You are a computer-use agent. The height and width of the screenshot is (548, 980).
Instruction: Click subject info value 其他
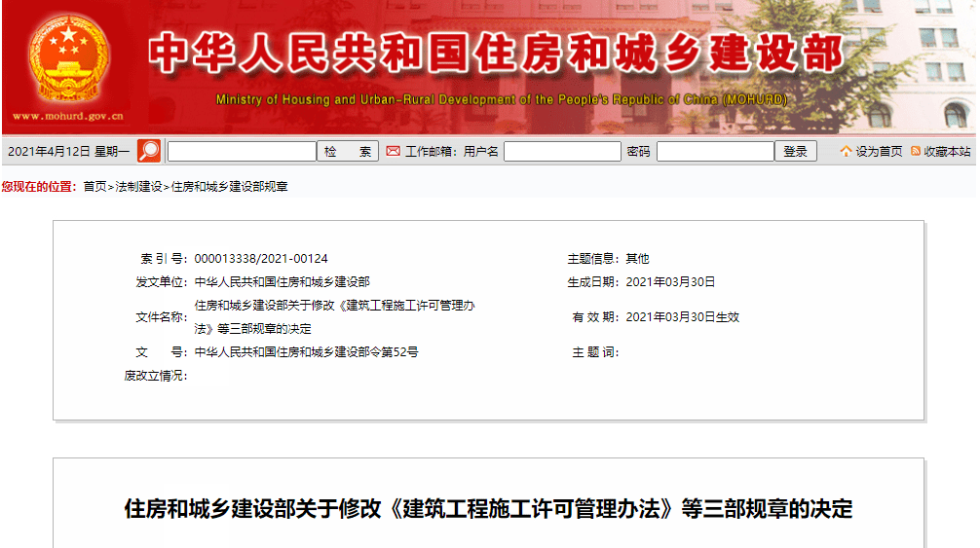637,258
